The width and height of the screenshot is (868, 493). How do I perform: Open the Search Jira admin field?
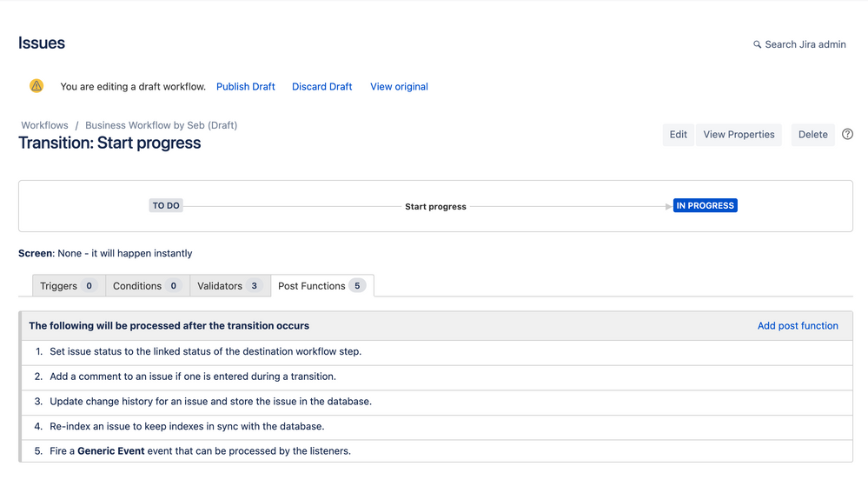coord(799,44)
